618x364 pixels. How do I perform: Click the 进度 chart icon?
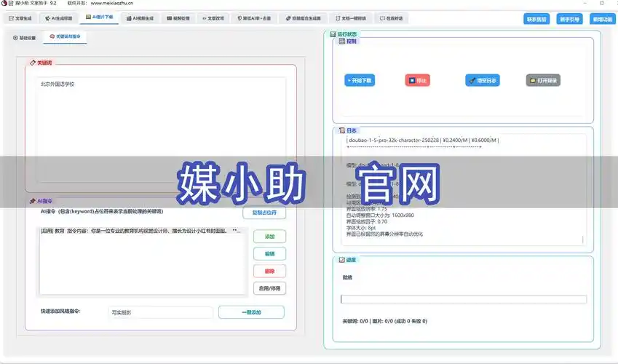click(x=341, y=260)
